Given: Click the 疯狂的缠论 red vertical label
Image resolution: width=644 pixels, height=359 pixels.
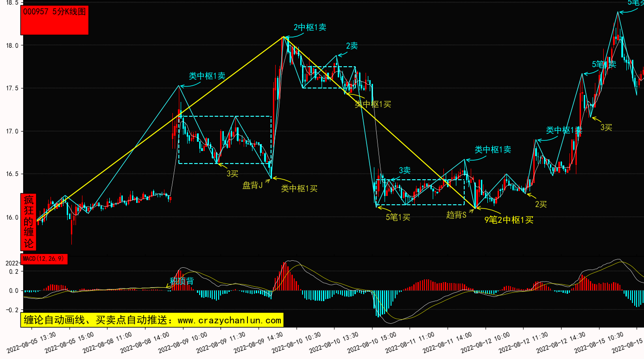Looking at the screenshot, I should coord(29,222).
